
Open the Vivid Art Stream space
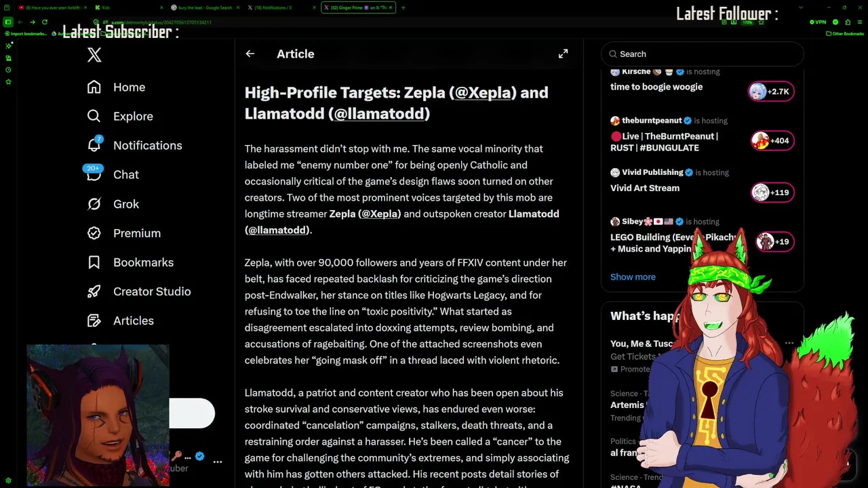(x=645, y=188)
